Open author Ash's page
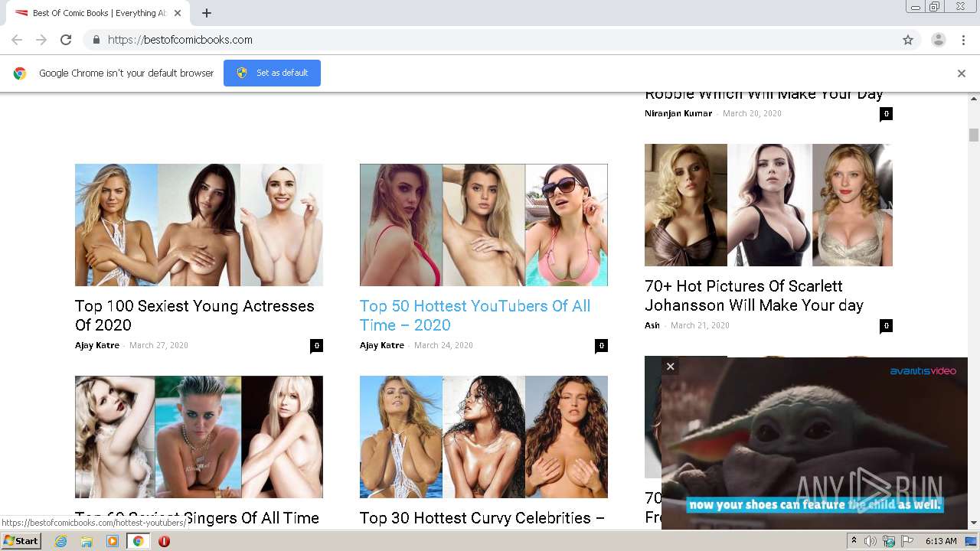The width and height of the screenshot is (980, 551). (652, 325)
